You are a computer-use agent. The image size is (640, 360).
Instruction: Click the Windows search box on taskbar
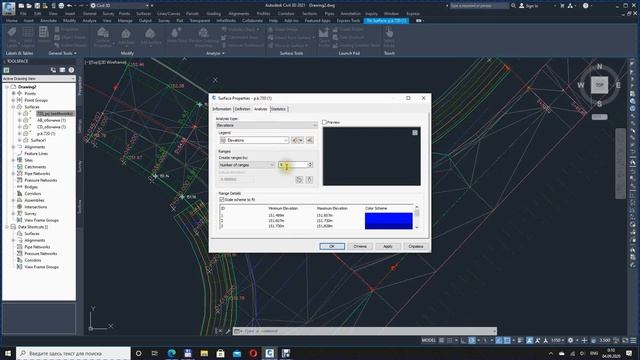pos(73,353)
